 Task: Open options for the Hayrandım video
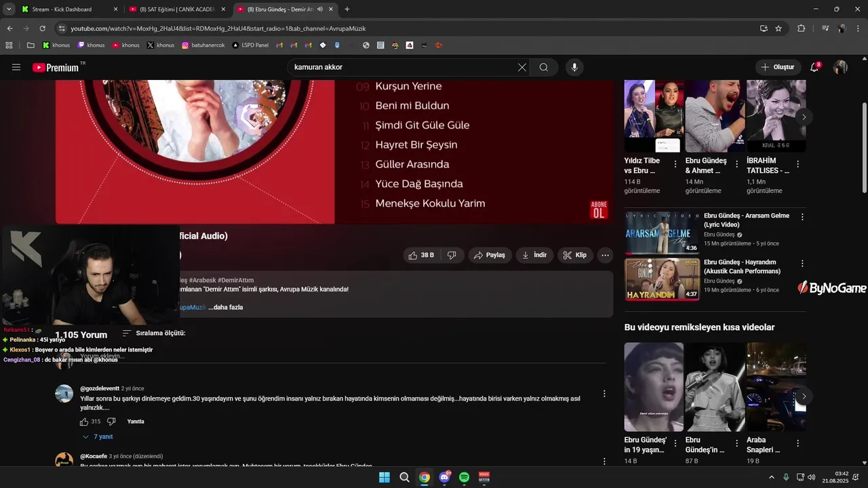(x=802, y=263)
